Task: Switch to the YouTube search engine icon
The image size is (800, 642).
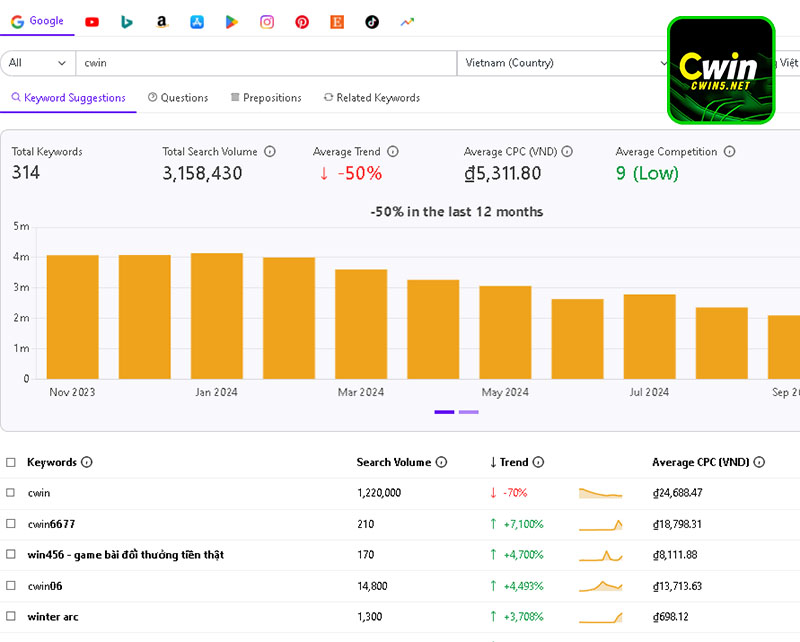Action: click(92, 22)
